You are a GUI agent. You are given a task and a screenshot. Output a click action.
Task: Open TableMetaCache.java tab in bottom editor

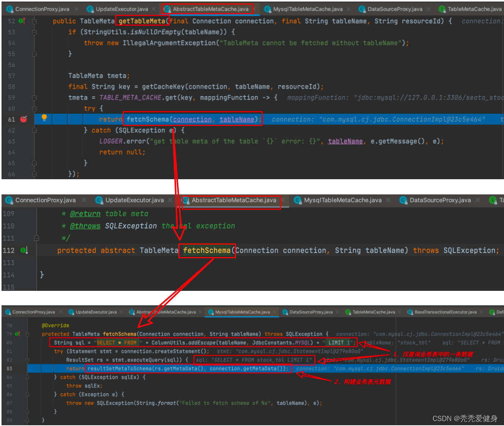click(x=374, y=312)
